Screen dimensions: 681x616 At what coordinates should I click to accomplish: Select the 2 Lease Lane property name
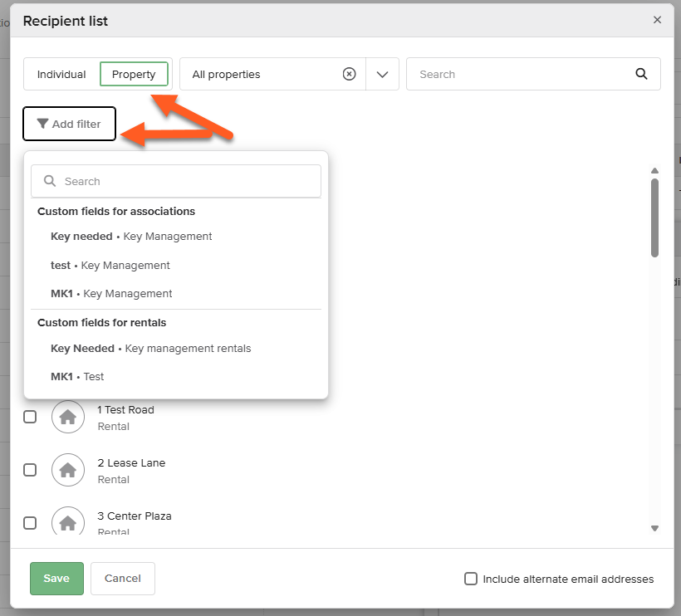pos(131,462)
